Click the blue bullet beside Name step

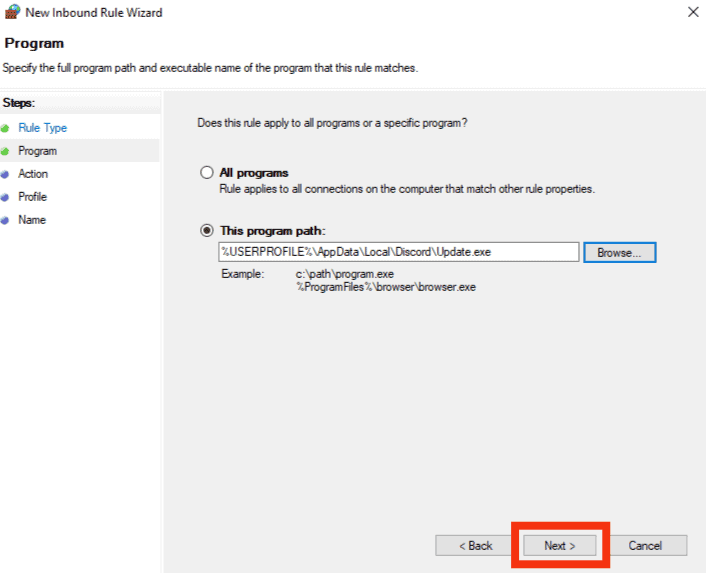[x=5, y=220]
